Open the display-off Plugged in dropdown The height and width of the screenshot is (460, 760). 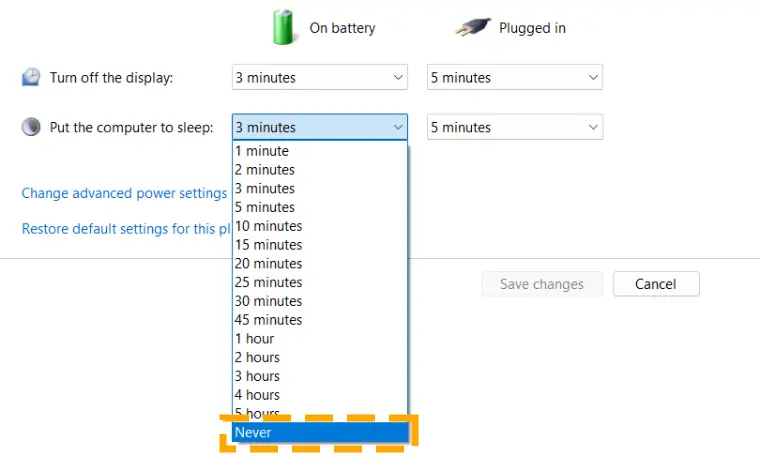click(515, 77)
